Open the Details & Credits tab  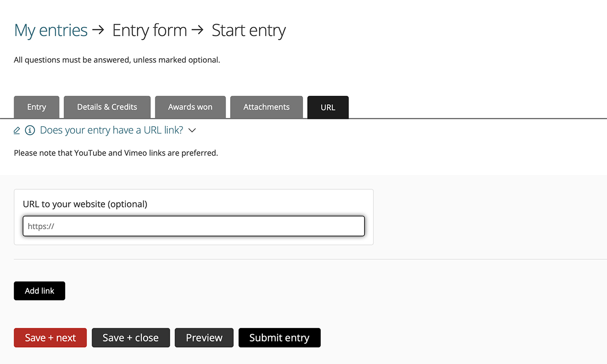pos(107,107)
